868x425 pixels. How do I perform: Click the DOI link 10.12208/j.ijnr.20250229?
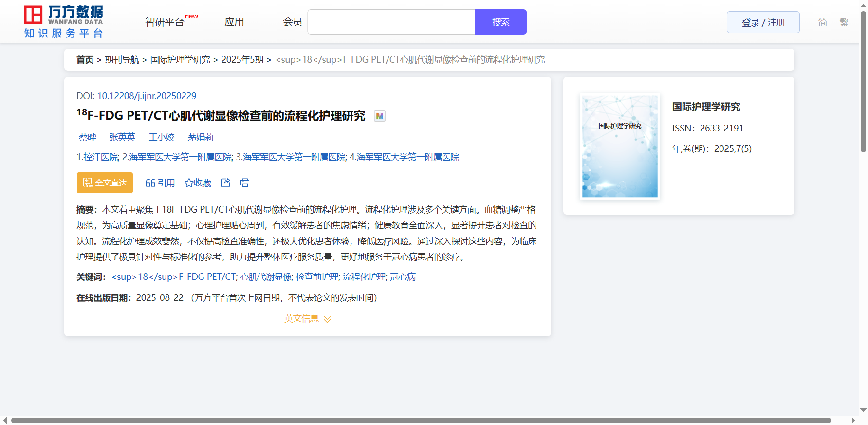coord(147,96)
